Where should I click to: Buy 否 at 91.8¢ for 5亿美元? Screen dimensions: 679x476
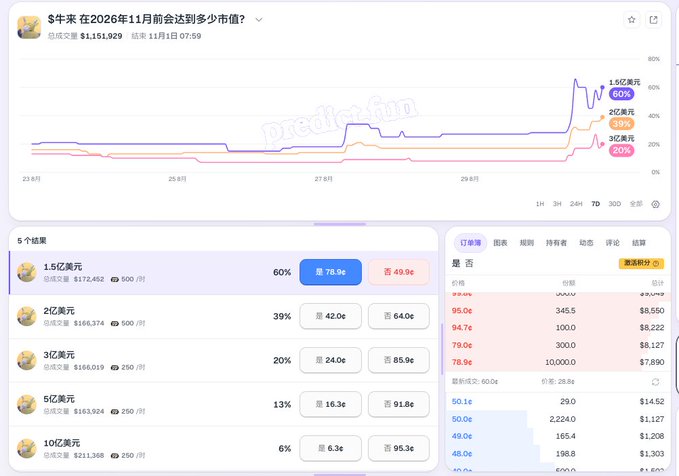(x=399, y=404)
